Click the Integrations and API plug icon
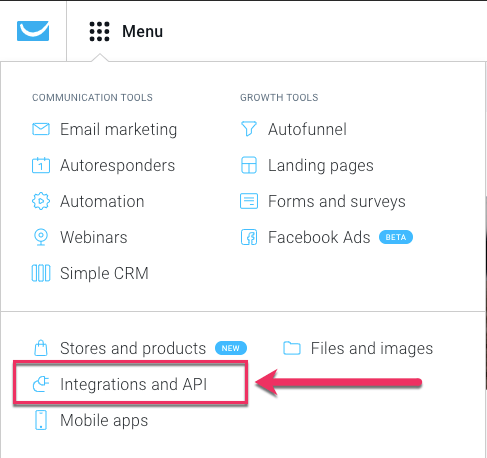Viewport: 487px width, 458px height. coord(41,384)
